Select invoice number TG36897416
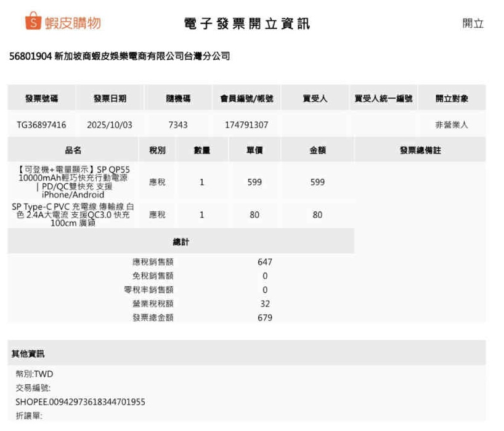504x431 pixels. point(41,125)
